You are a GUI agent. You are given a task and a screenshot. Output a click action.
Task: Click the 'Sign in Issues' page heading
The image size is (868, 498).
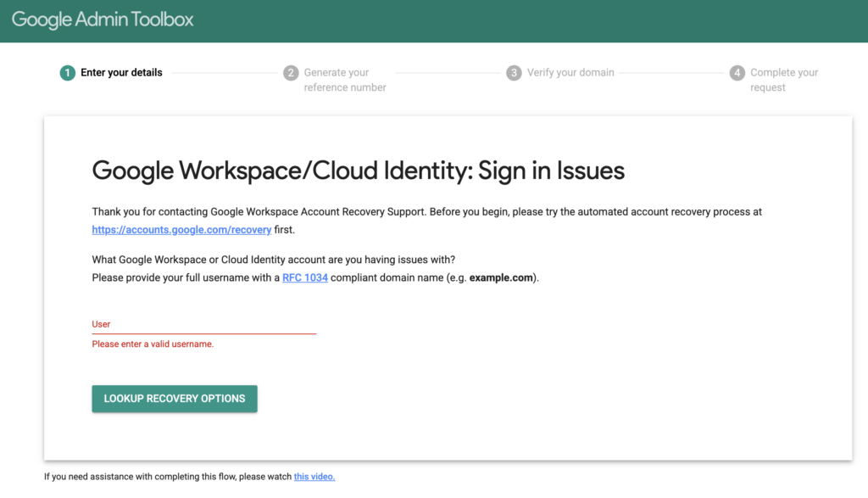358,171
